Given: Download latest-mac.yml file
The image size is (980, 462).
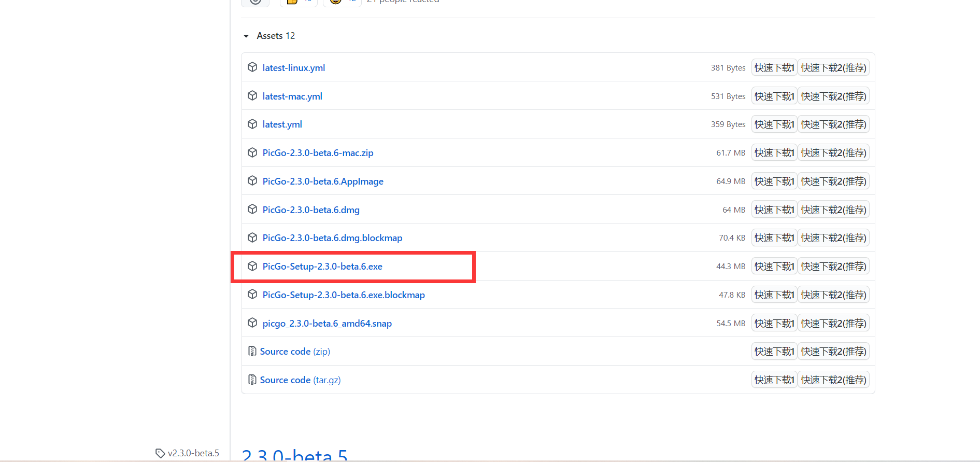Looking at the screenshot, I should pos(292,96).
